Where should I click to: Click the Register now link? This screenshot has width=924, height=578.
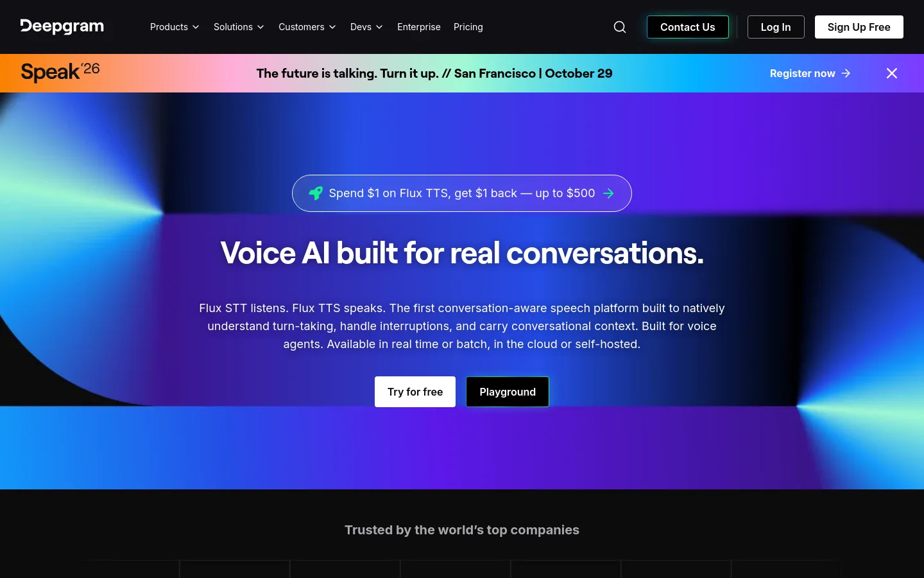click(x=810, y=73)
